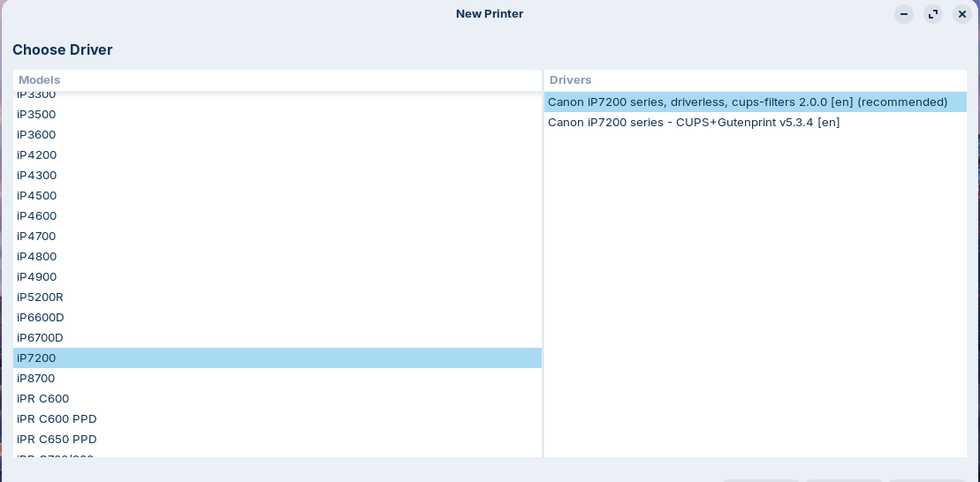This screenshot has height=482, width=980.
Task: Pick the iP4900 printer model
Action: coord(36,276)
